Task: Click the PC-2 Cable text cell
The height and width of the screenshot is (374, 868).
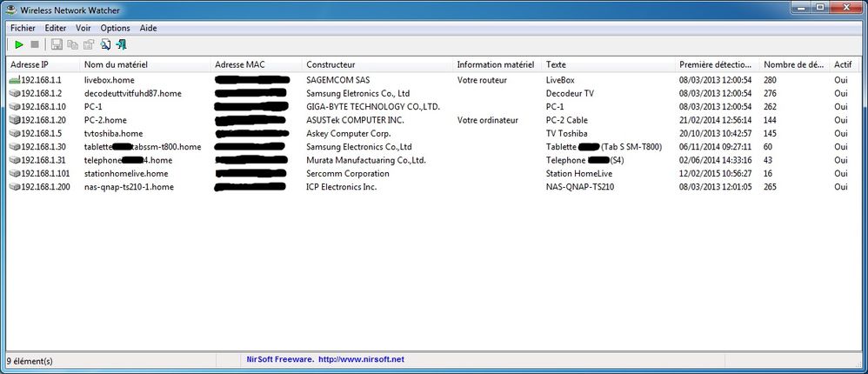Action: click(x=567, y=120)
